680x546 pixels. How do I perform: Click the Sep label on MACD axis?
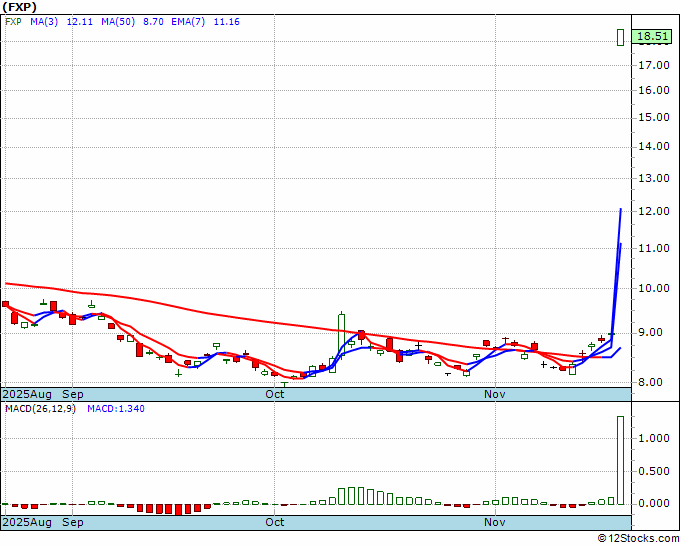73,522
